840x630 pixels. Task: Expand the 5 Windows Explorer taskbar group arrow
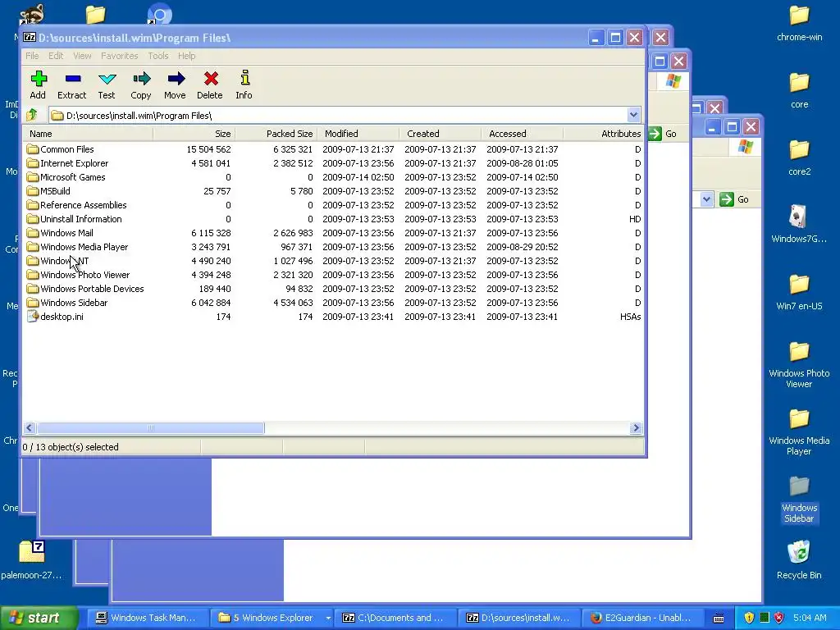[328, 618]
